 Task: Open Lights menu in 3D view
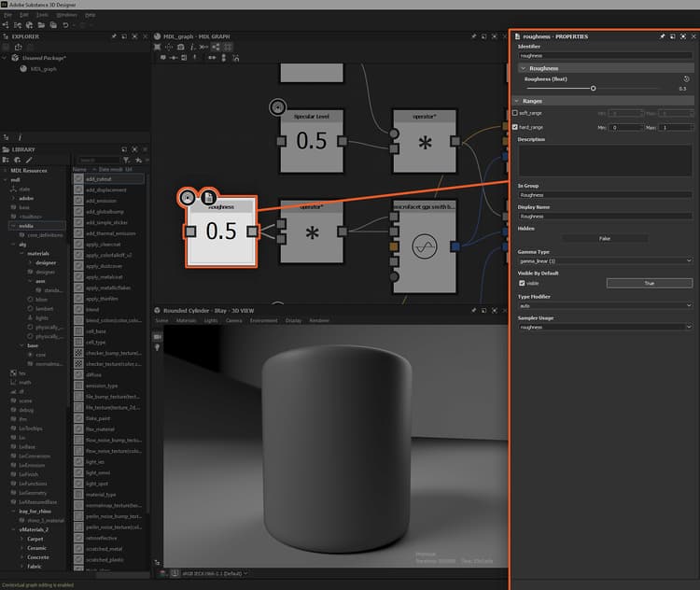click(211, 321)
